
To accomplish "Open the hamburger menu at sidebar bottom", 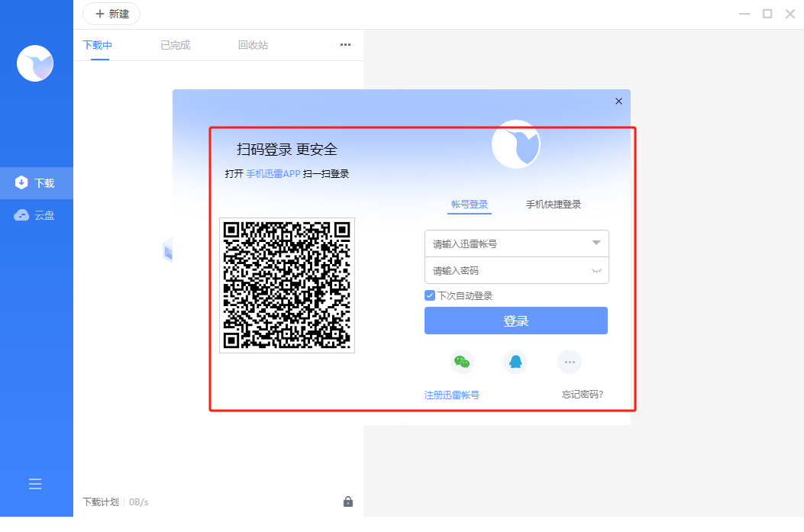I will coord(35,484).
